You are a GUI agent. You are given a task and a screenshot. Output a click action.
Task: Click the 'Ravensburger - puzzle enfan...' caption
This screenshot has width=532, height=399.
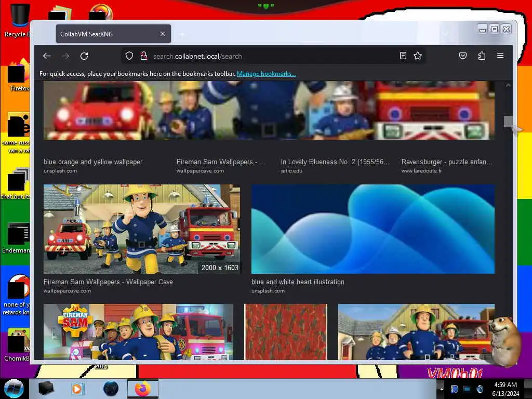point(446,162)
